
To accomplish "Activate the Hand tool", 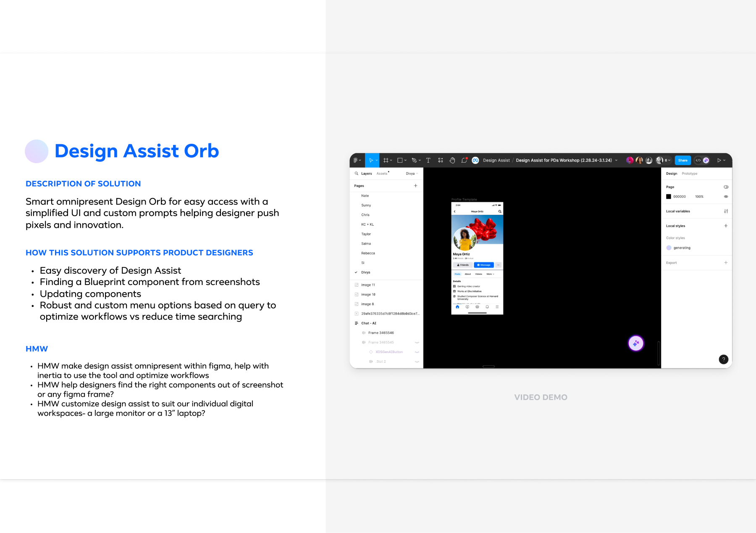I will tap(452, 160).
